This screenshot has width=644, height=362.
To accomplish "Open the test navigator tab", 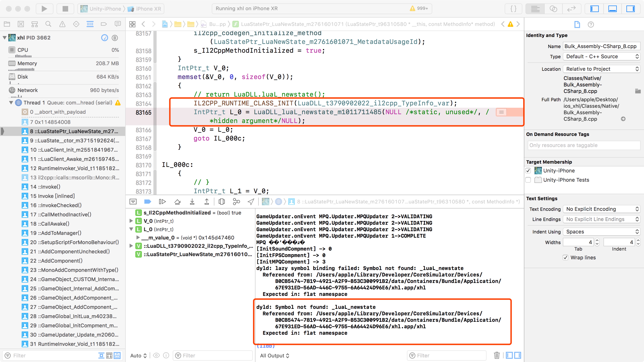I will click(76, 24).
